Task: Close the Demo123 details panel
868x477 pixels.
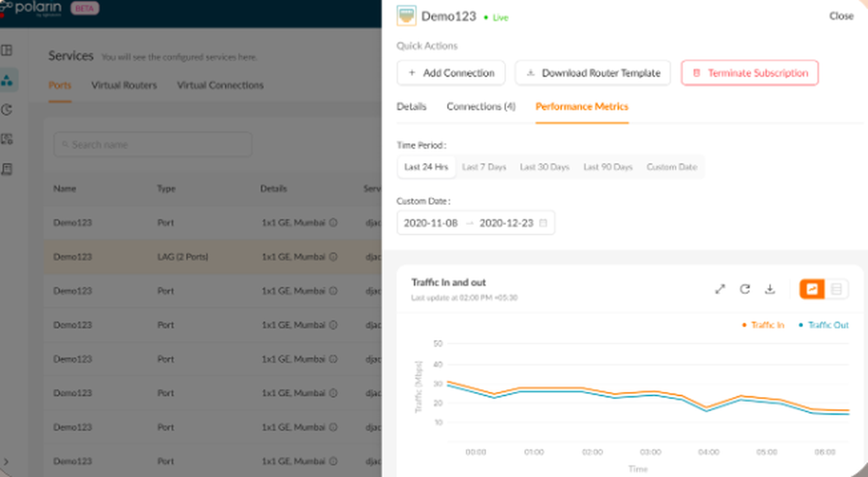Action: (841, 16)
